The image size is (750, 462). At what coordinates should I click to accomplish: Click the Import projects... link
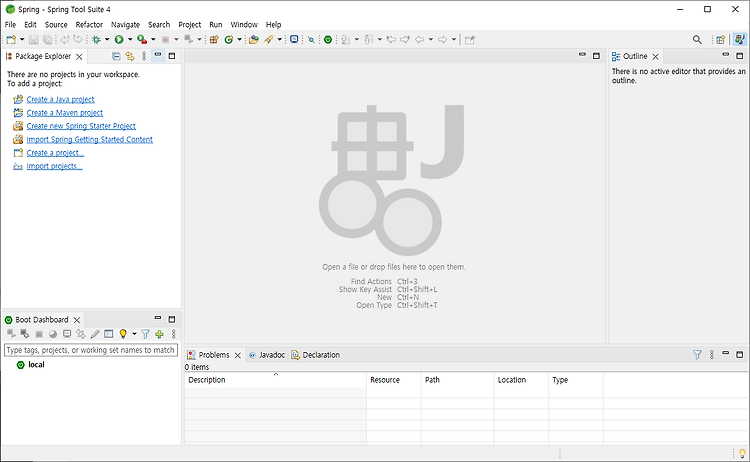[54, 166]
